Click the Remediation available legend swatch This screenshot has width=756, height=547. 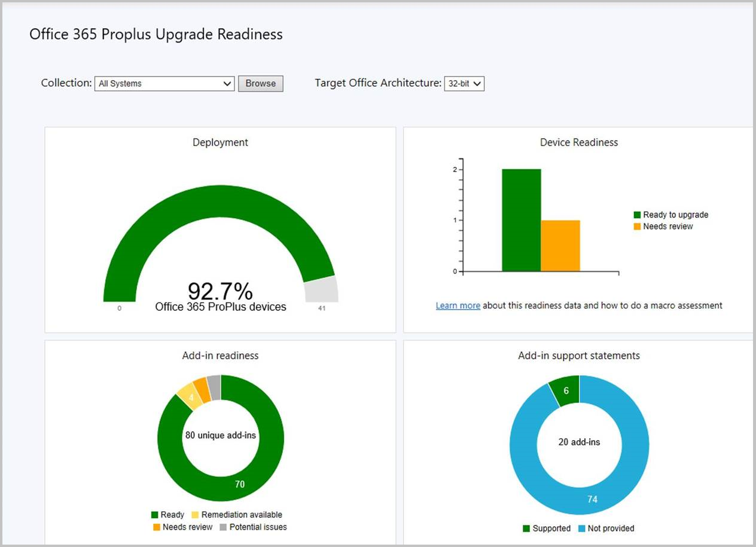coord(195,515)
